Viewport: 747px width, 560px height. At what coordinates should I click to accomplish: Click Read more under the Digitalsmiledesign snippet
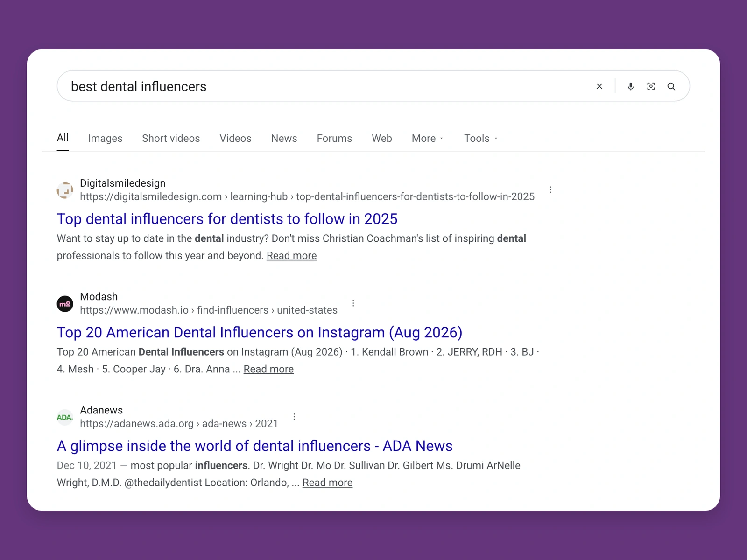point(291,256)
